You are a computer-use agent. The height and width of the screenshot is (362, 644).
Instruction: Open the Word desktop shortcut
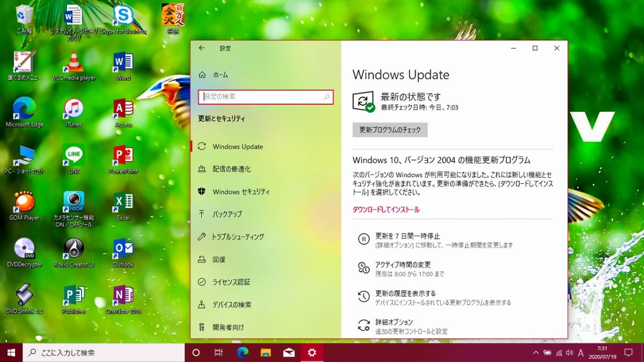(x=123, y=66)
